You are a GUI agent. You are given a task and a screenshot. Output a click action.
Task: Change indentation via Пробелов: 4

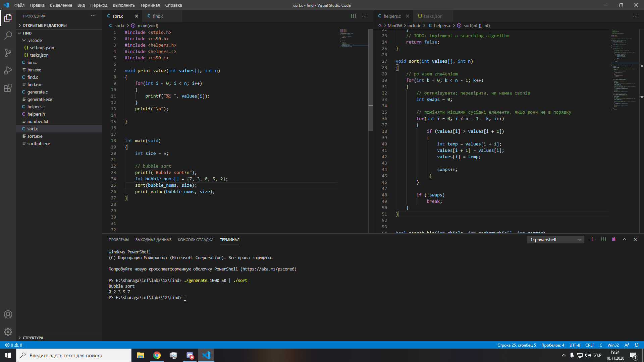552,345
